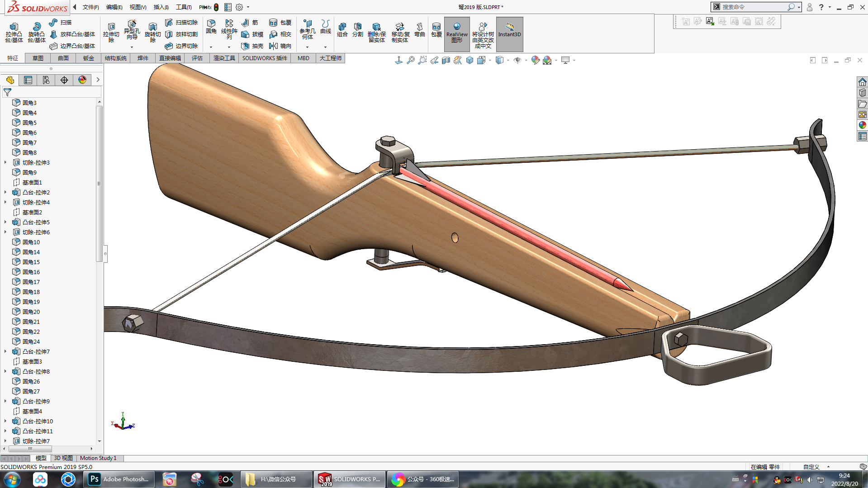The height and width of the screenshot is (488, 868).
Task: Open the PropertyManager tab icon
Action: (28, 80)
